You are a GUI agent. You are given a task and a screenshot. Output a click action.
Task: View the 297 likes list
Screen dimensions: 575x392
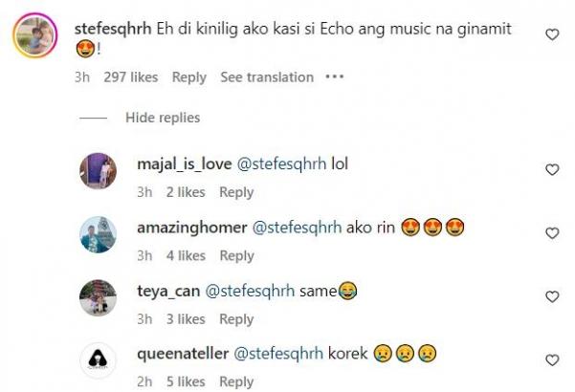coord(133,77)
